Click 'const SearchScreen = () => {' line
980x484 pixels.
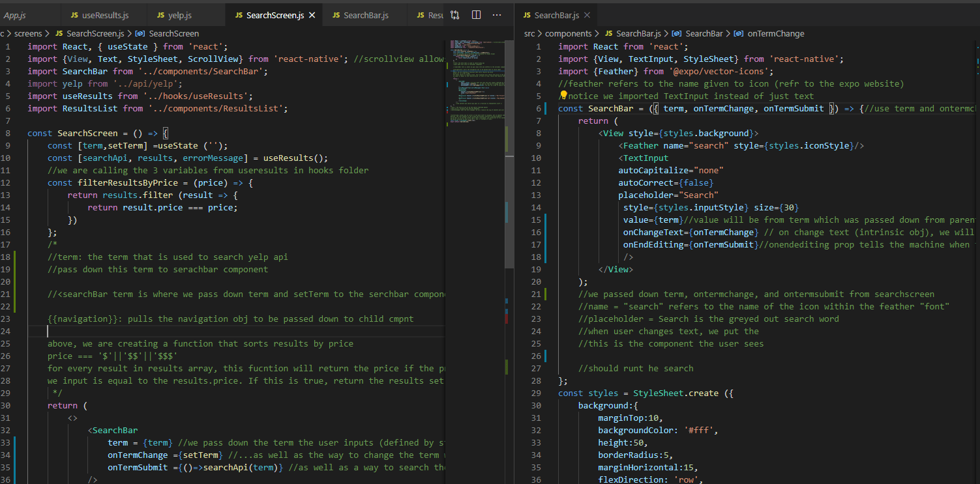[98, 133]
